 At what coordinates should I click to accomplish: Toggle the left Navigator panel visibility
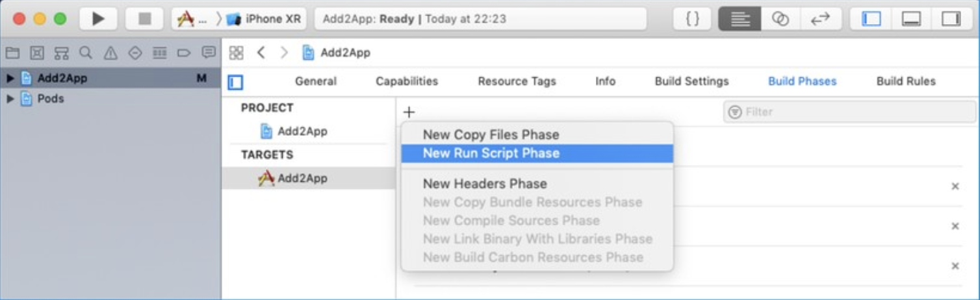tap(871, 19)
